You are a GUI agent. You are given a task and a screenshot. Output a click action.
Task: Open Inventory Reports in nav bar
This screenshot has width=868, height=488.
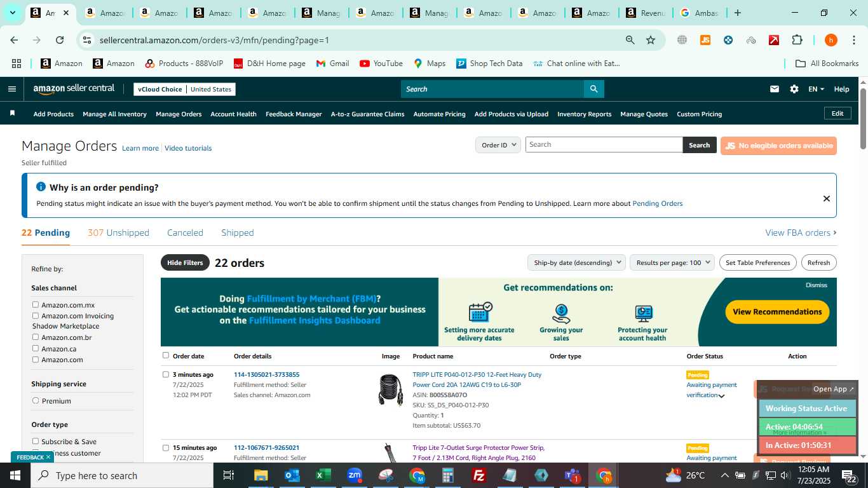[x=584, y=114]
